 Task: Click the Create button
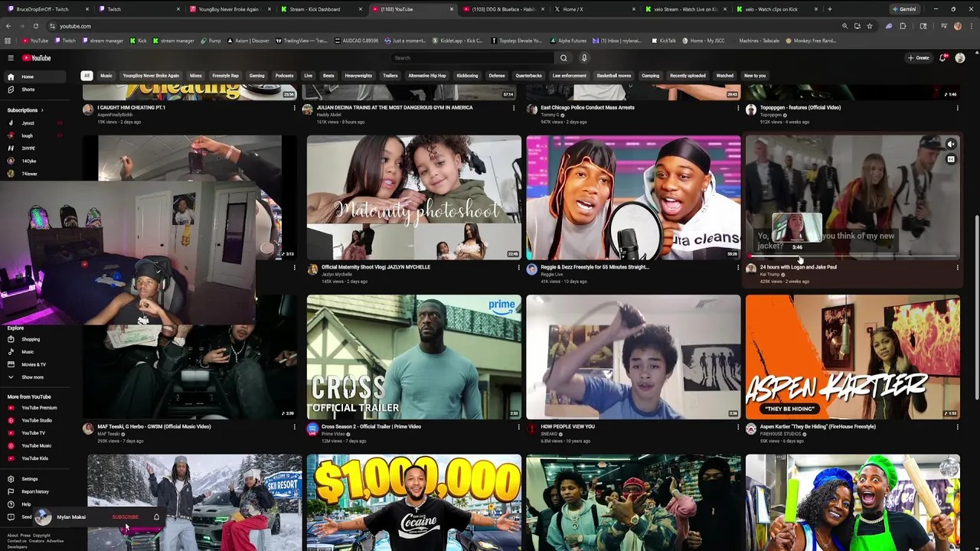(x=918, y=58)
